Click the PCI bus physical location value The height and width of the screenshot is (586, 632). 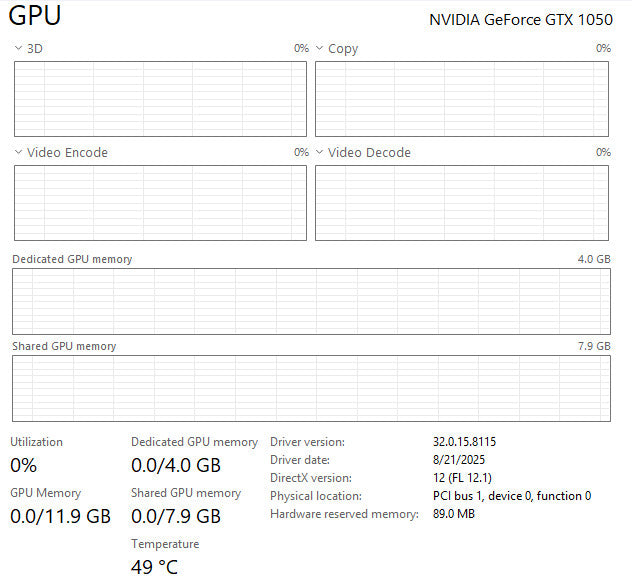pyautogui.click(x=511, y=496)
